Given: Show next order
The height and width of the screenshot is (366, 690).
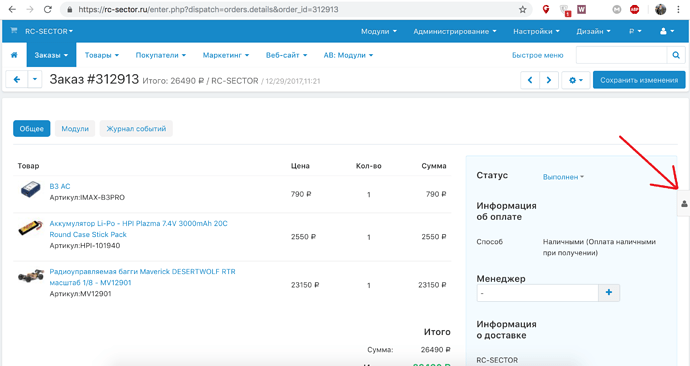Looking at the screenshot, I should click(x=549, y=80).
